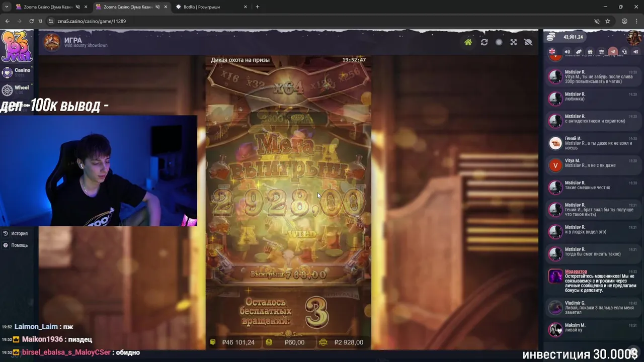Click the Модератор warning message
Screen dimensions: 644x362
tap(593, 281)
